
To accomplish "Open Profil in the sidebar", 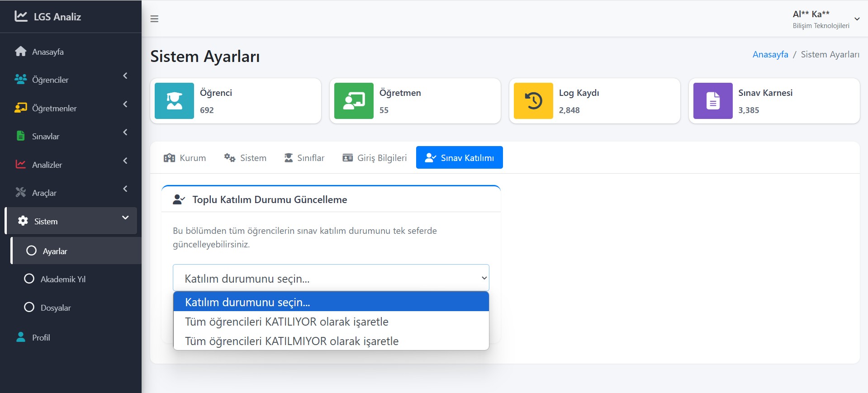I will [41, 337].
